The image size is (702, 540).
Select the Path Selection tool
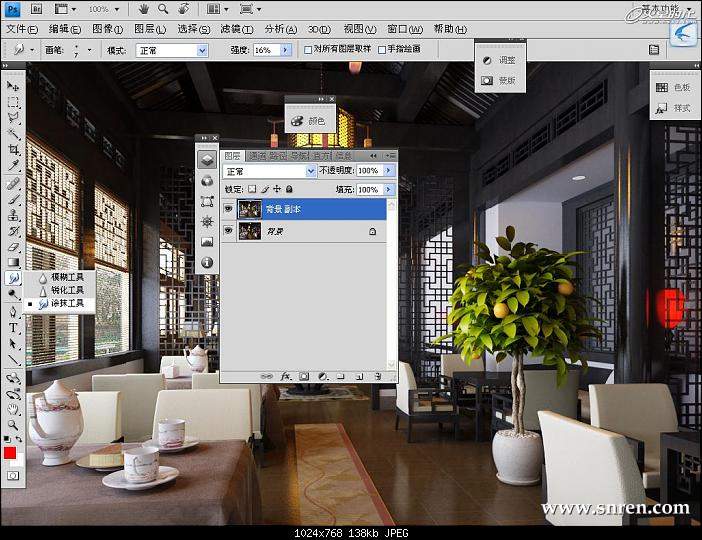[x=13, y=344]
